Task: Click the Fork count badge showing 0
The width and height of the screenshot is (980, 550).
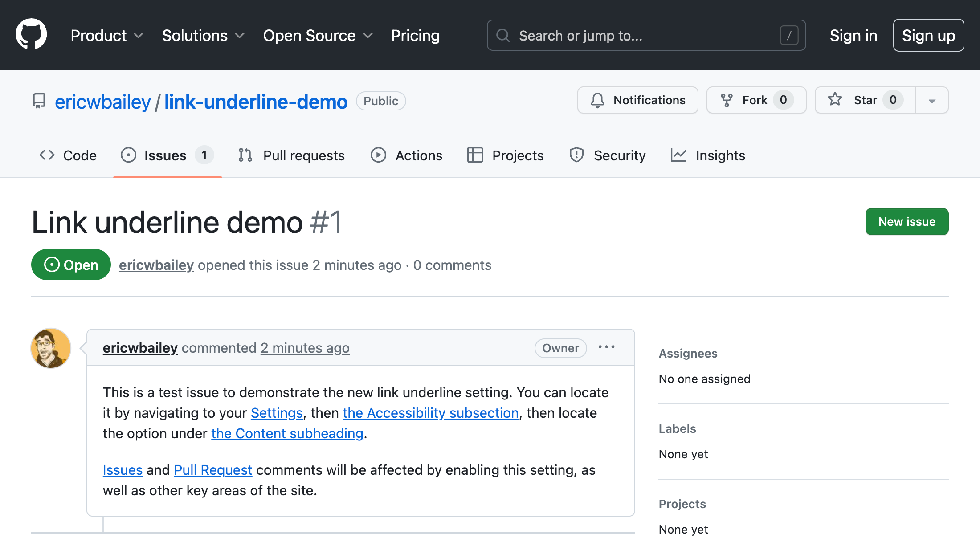Action: pos(783,100)
